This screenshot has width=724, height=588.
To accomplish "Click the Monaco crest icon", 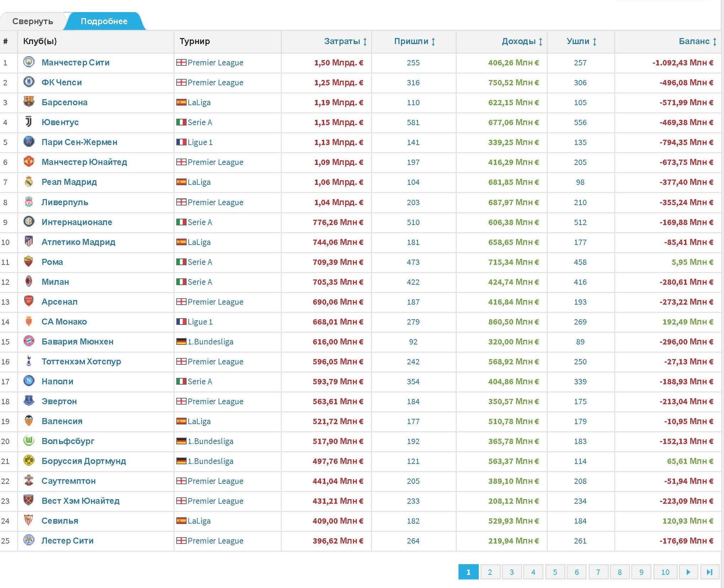I will pyautogui.click(x=29, y=321).
